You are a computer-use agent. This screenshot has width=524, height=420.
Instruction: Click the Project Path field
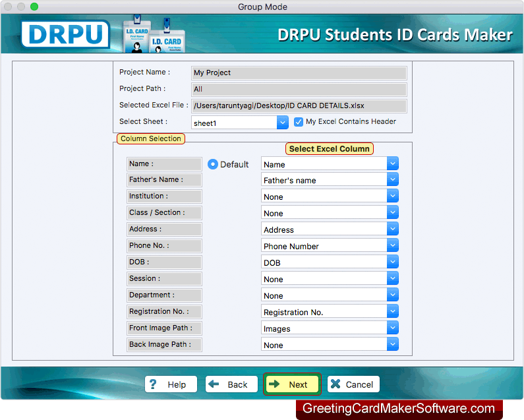[x=299, y=89]
